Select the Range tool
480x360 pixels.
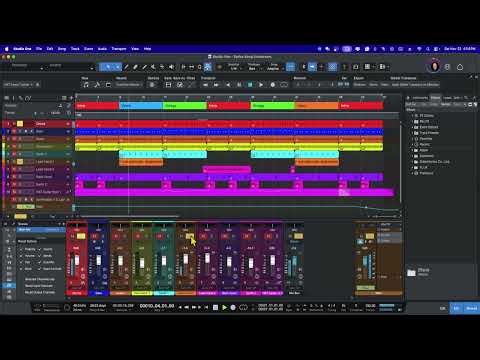118,67
